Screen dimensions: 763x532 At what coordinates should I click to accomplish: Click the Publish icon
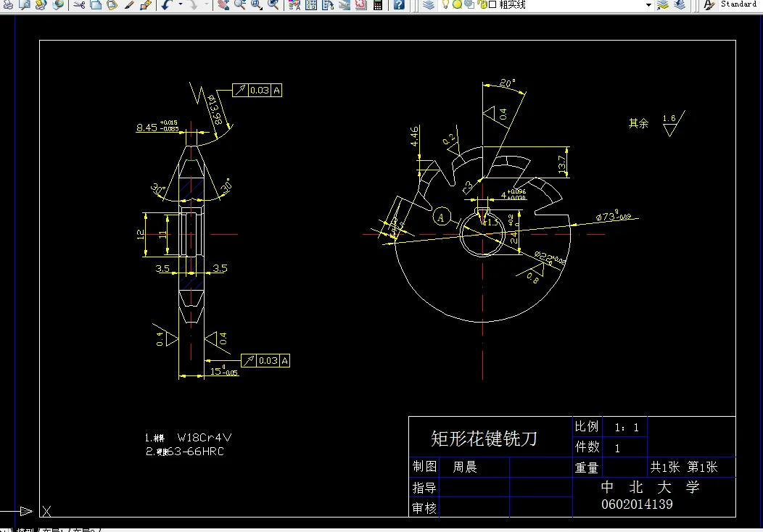[x=41, y=5]
